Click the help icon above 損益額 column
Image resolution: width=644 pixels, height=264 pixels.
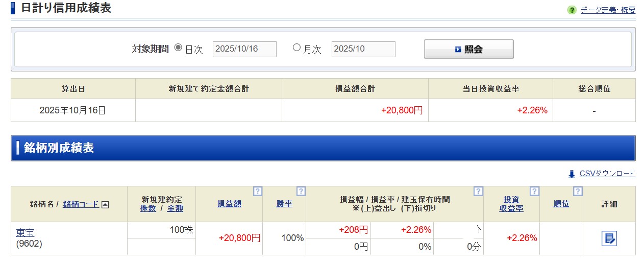[258, 191]
